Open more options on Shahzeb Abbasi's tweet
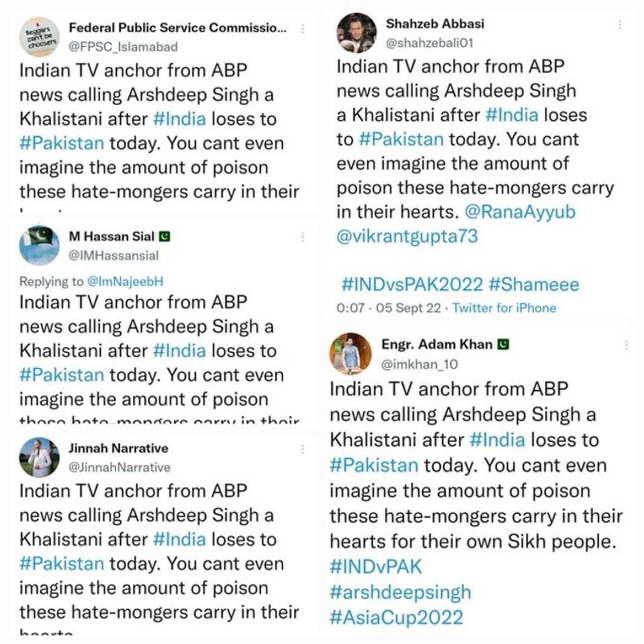The image size is (644, 644). point(620,24)
